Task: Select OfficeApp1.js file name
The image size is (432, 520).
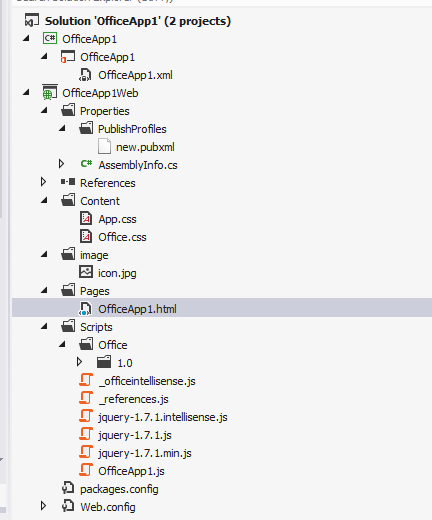Action: click(131, 471)
